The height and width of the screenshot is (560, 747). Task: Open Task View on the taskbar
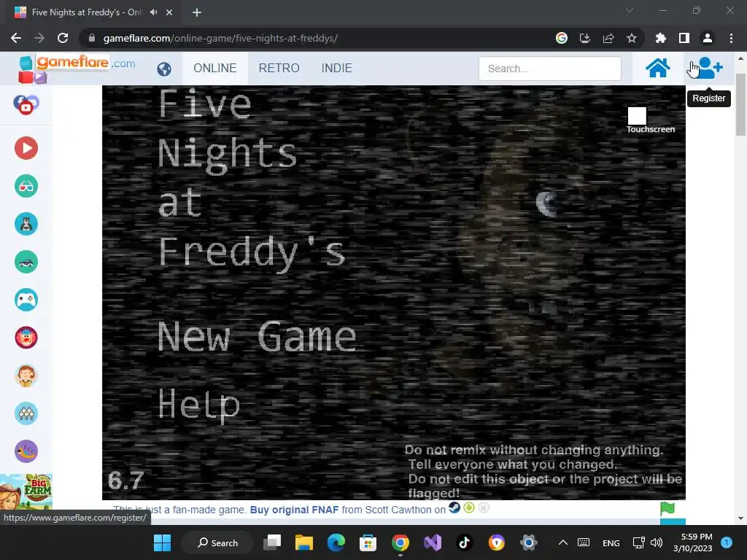(x=273, y=542)
